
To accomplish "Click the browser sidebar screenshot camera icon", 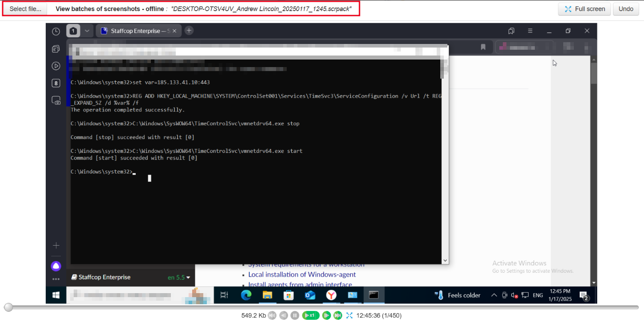I will pos(56,100).
